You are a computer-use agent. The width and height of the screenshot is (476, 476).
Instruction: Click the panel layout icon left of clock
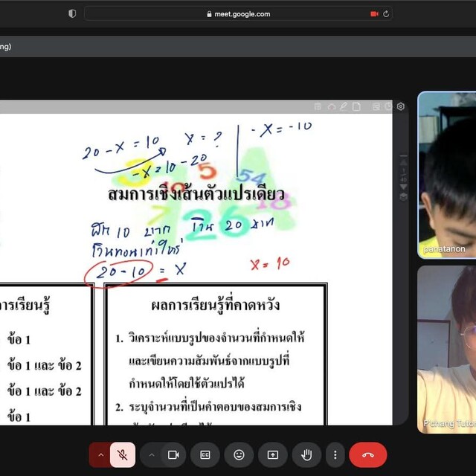click(376, 106)
